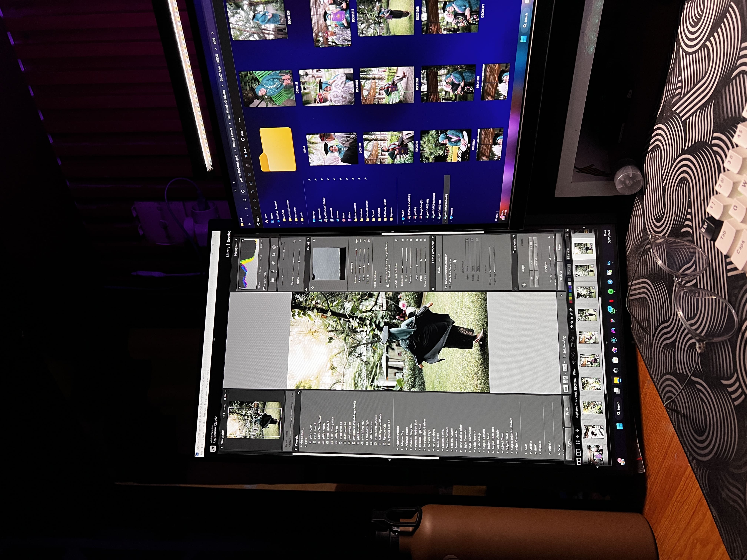Click the Previous button

[561, 276]
